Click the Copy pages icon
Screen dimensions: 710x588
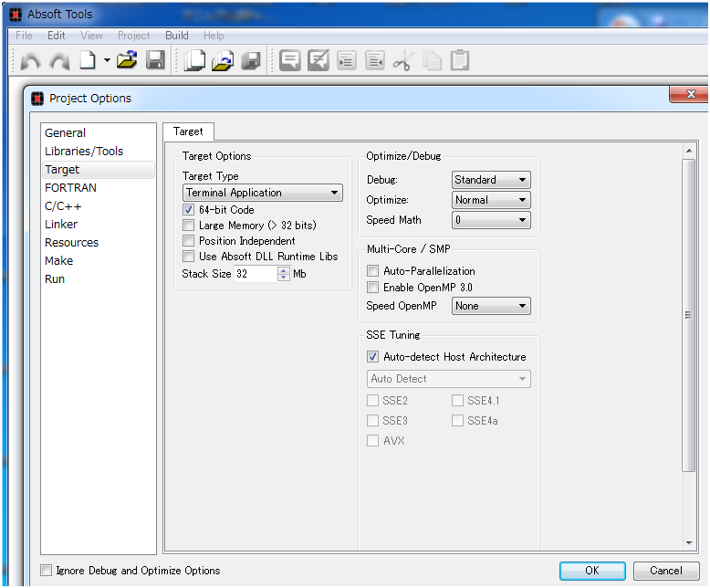(x=432, y=60)
